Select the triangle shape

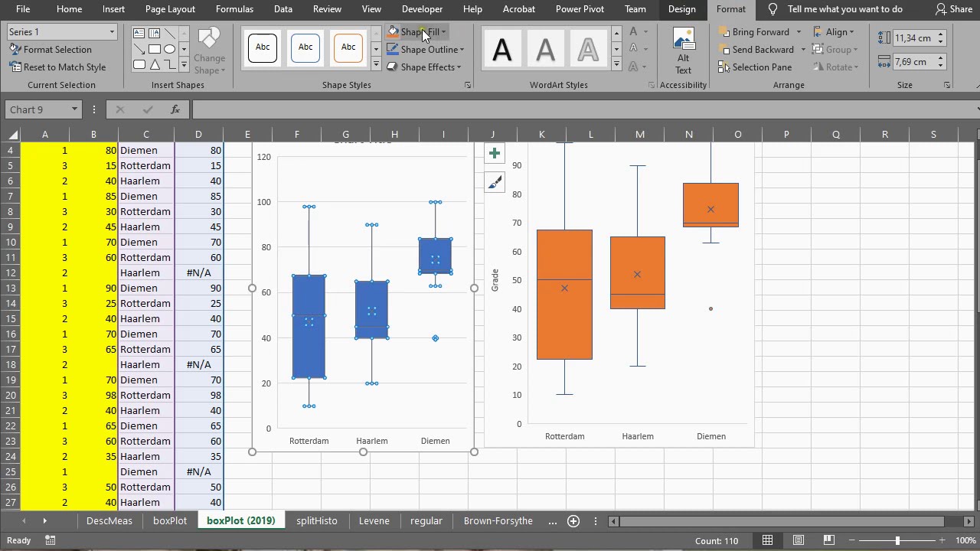pos(154,64)
